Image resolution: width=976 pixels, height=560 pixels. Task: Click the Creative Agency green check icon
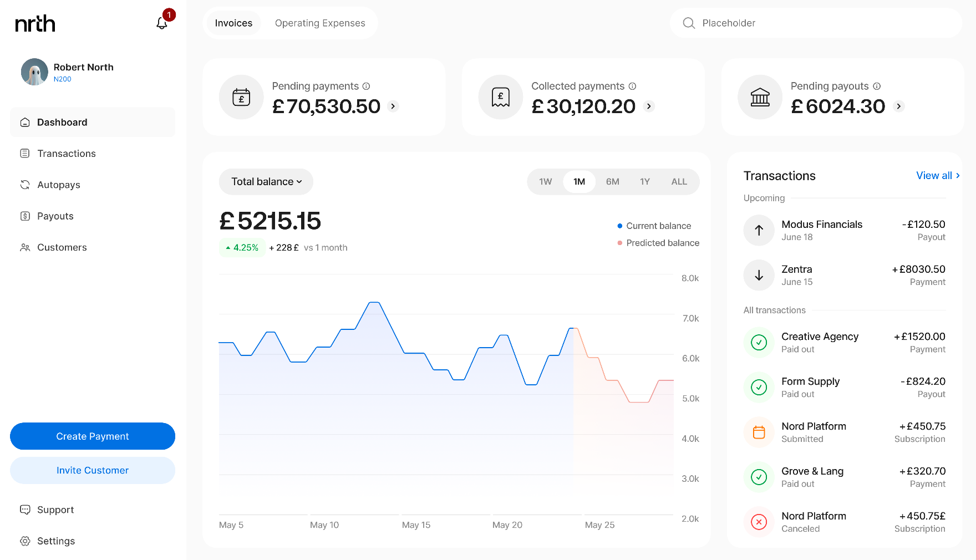pyautogui.click(x=759, y=342)
